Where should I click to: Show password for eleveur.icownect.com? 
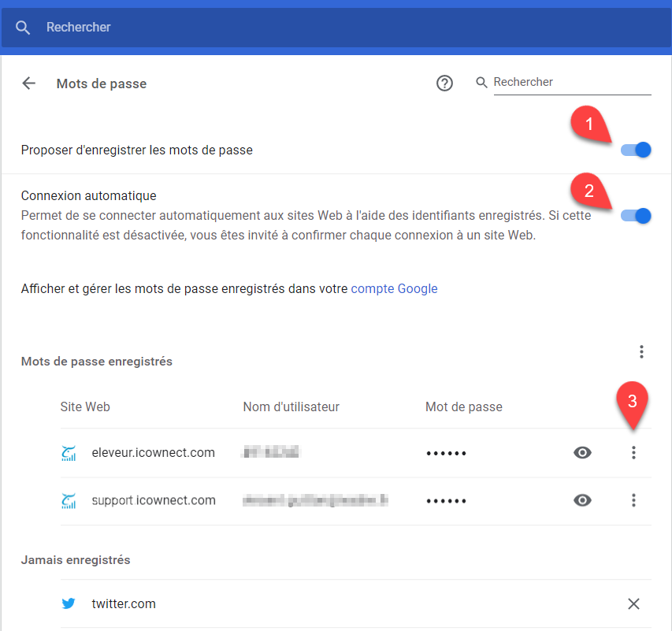point(582,453)
